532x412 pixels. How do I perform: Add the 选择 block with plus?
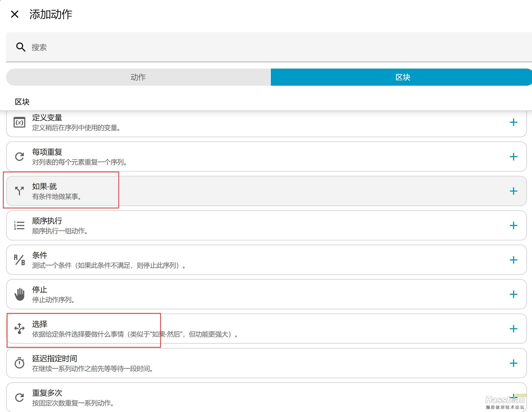(513, 329)
